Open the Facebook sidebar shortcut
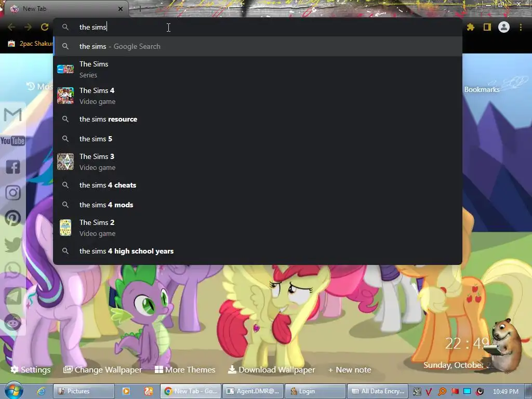Image resolution: width=532 pixels, height=399 pixels. [x=13, y=167]
